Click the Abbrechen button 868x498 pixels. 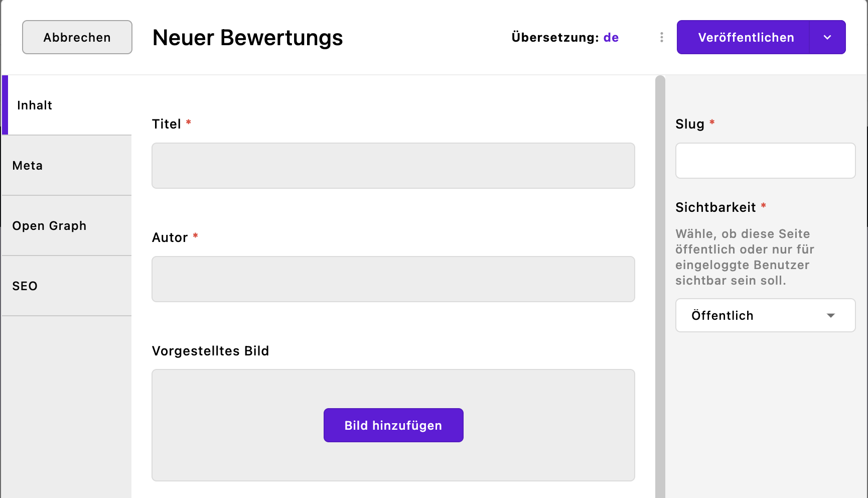click(x=77, y=37)
